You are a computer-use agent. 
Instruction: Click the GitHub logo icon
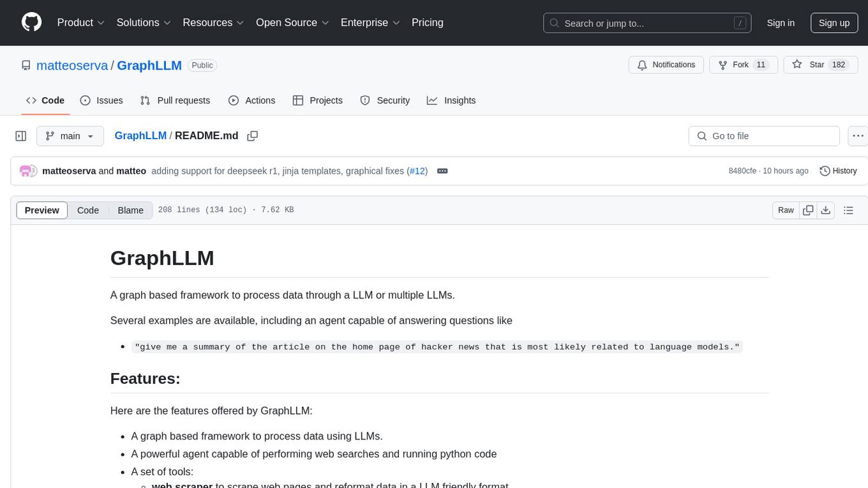[31, 22]
